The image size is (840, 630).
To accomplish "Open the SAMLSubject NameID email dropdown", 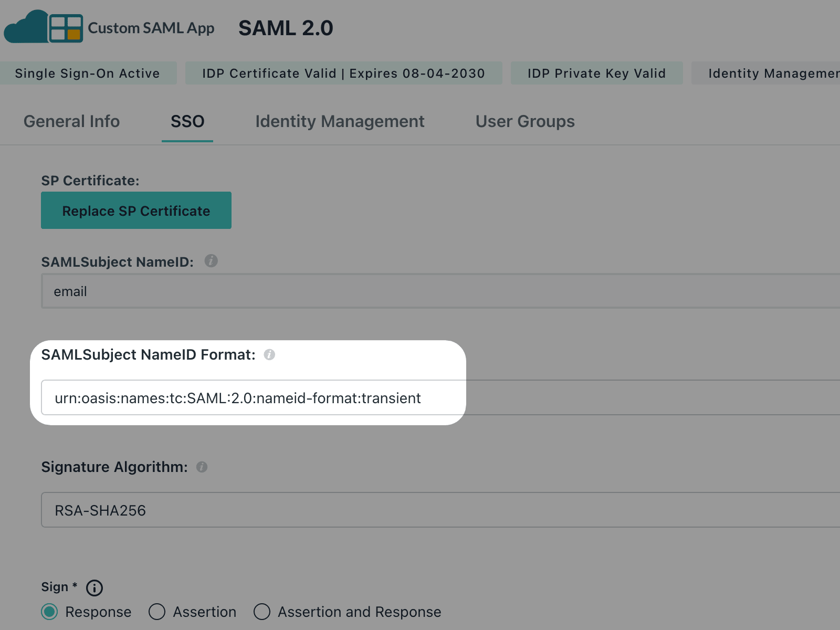I will [x=441, y=291].
